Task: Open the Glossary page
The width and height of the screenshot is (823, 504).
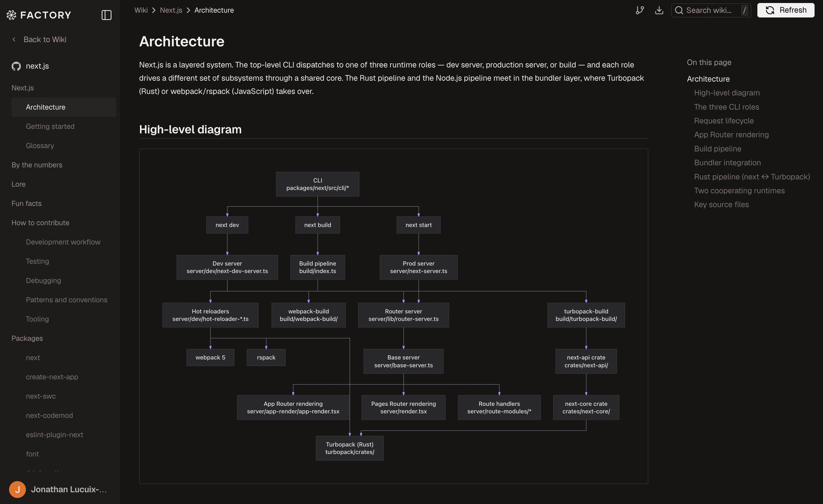Action: coord(40,146)
